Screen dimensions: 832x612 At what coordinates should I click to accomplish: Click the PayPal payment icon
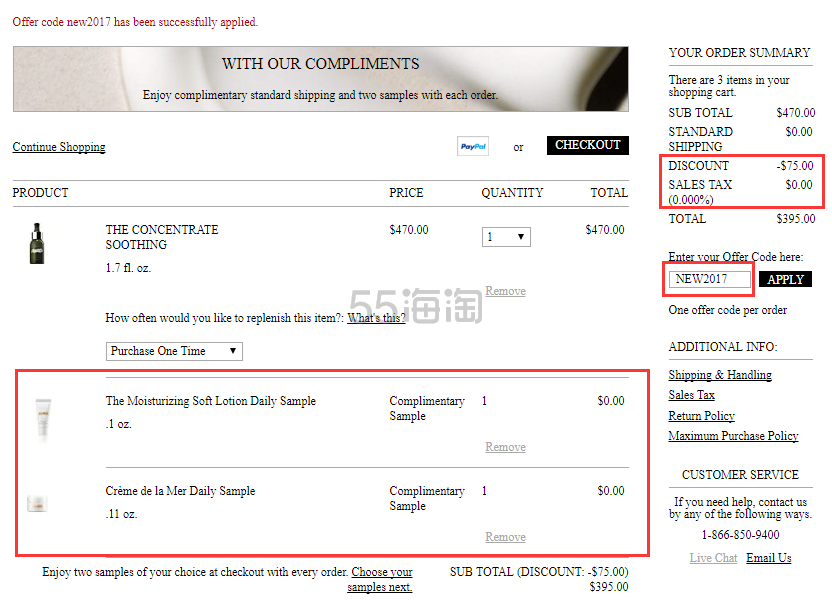(473, 146)
